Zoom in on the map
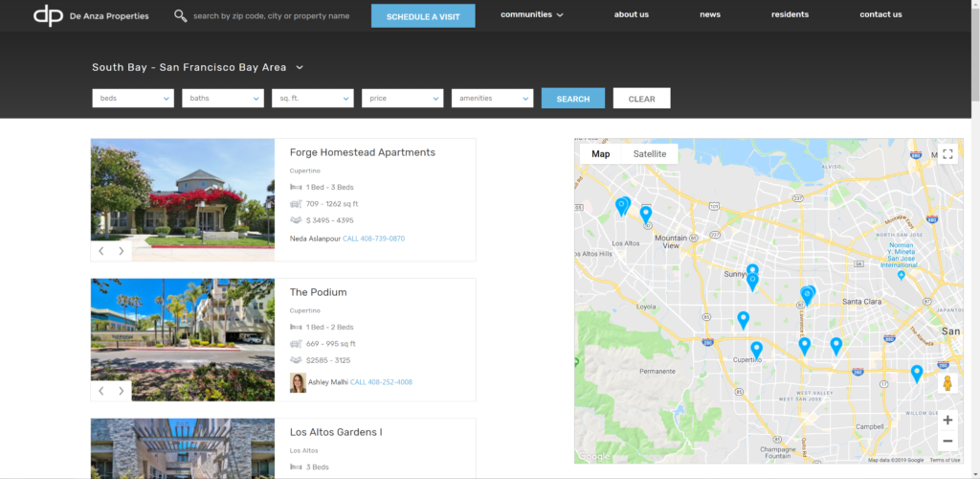980x479 pixels. click(x=947, y=421)
